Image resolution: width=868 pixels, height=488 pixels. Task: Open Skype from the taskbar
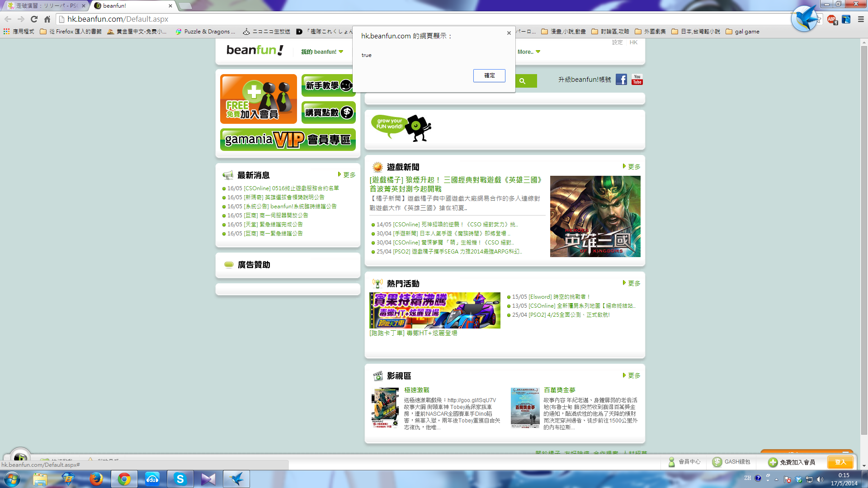point(180,479)
